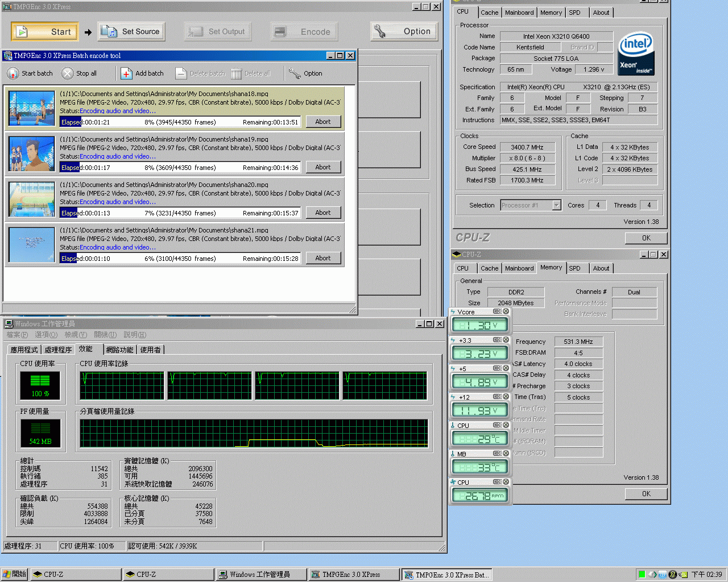Close the MB temperature gadget

tap(506, 454)
